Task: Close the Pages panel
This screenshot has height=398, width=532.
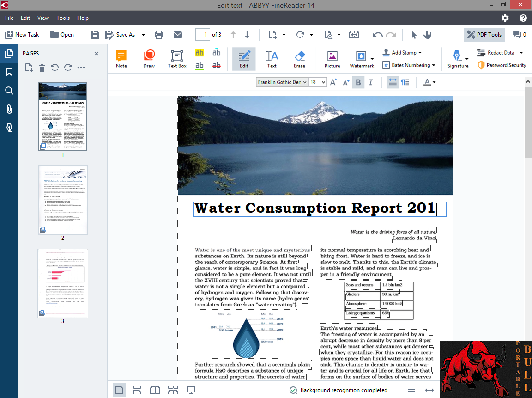Action: 97,54
